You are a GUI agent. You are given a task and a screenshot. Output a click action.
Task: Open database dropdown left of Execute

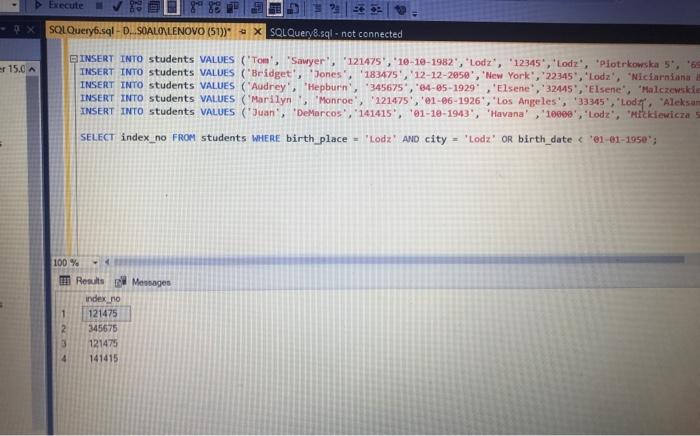(14, 4)
